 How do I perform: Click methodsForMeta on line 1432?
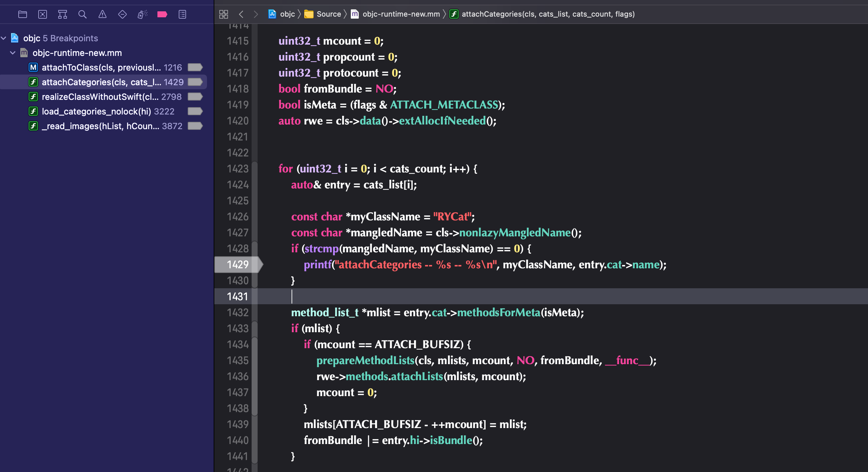coord(499,313)
